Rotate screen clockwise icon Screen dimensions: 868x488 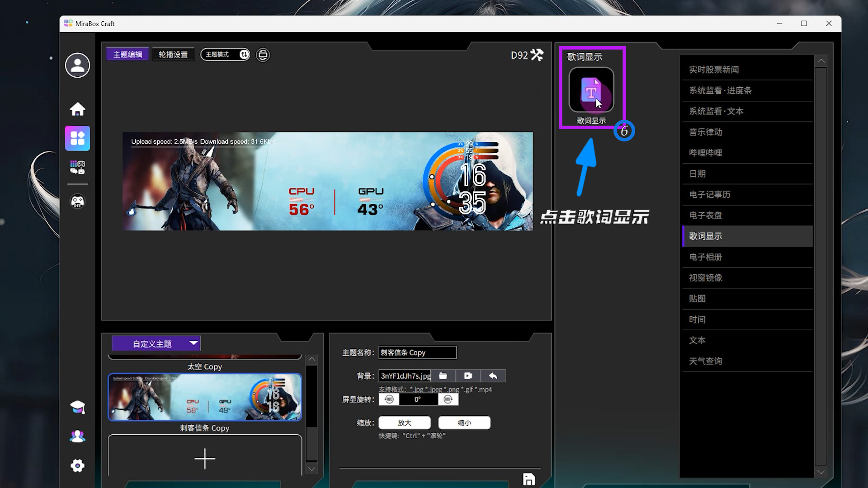pos(448,399)
